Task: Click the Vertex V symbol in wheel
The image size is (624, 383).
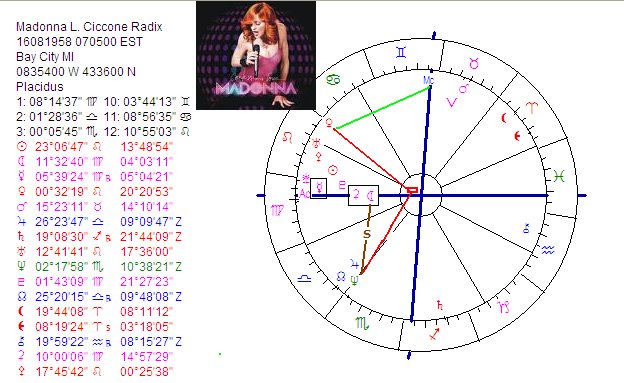Action: [452, 103]
